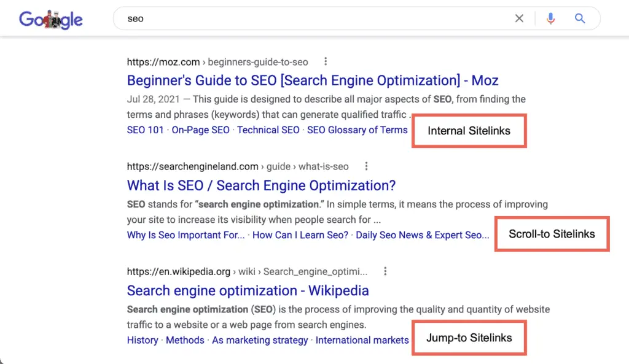Open the three-dot menu for the moz.com result
629x364 pixels.
[326, 61]
